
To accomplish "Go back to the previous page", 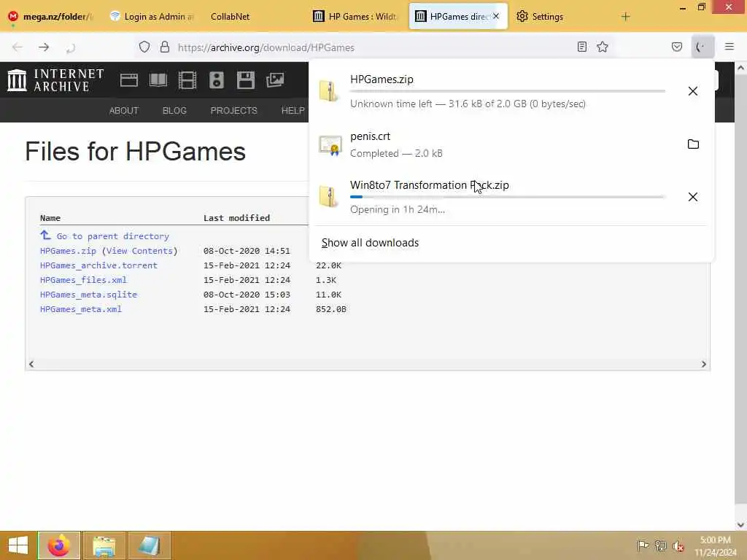I will [x=18, y=47].
